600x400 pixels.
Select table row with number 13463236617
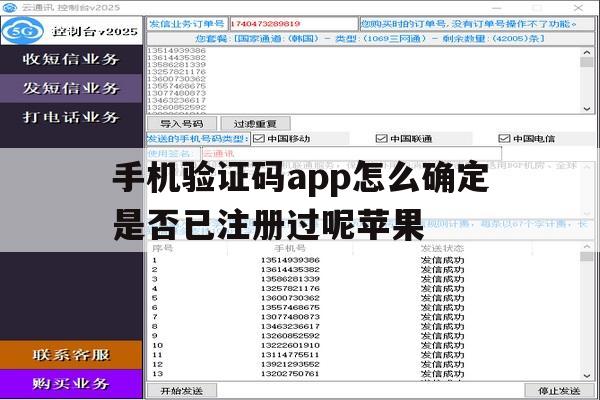point(364,327)
